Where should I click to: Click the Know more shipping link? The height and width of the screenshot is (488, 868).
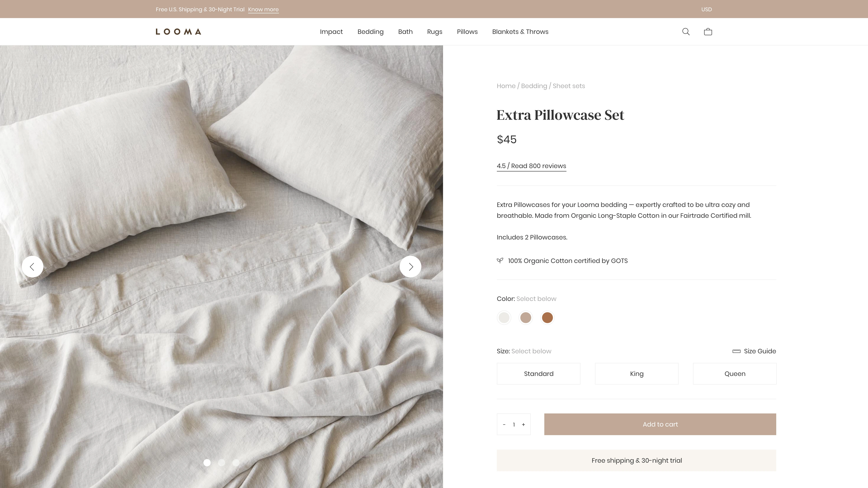(x=263, y=9)
